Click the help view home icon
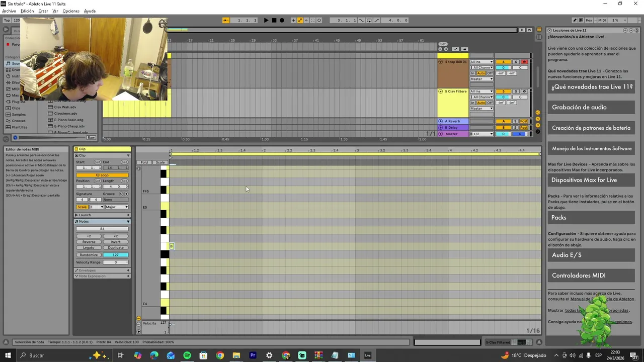644x362 pixels. (x=636, y=30)
